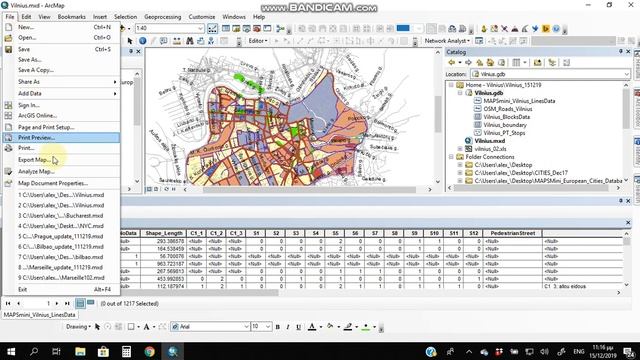Screen dimensions: 640x360
Task: Open recent file NYC.mxd
Action: (x=61, y=226)
